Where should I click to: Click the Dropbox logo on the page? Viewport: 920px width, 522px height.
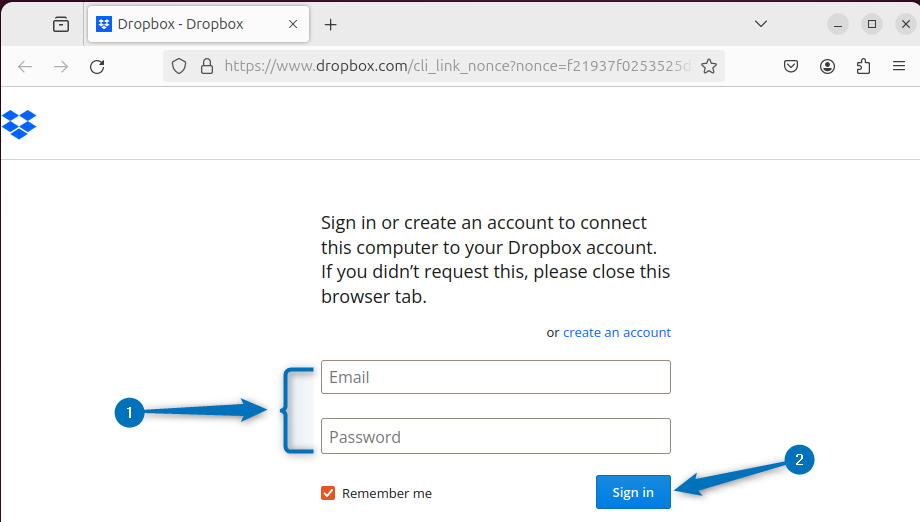tap(19, 124)
